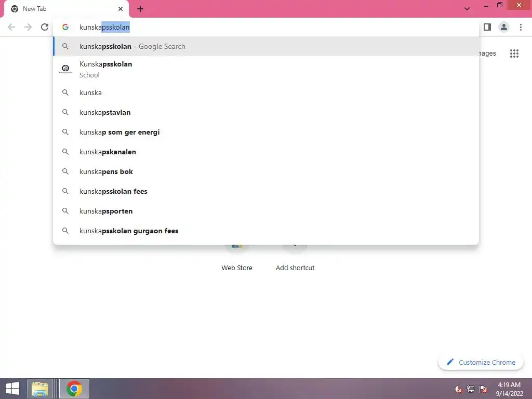
Task: Open File Explorer from taskbar
Action: 40,389
